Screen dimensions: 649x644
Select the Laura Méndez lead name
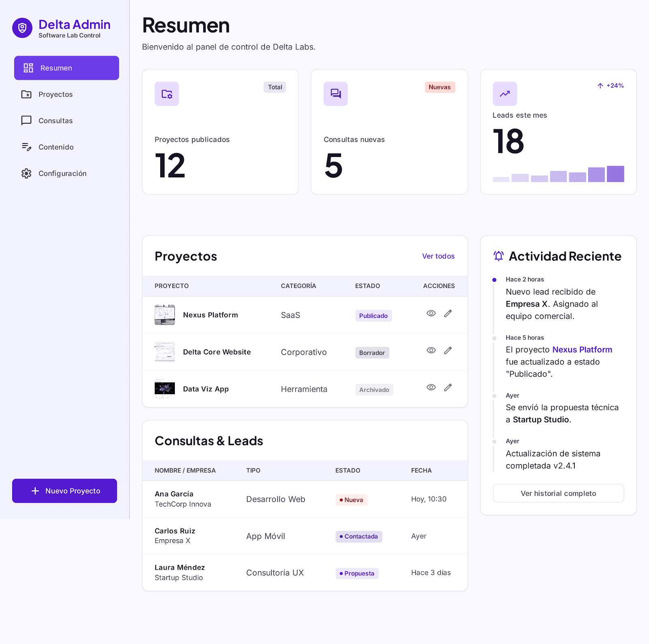[x=180, y=567]
